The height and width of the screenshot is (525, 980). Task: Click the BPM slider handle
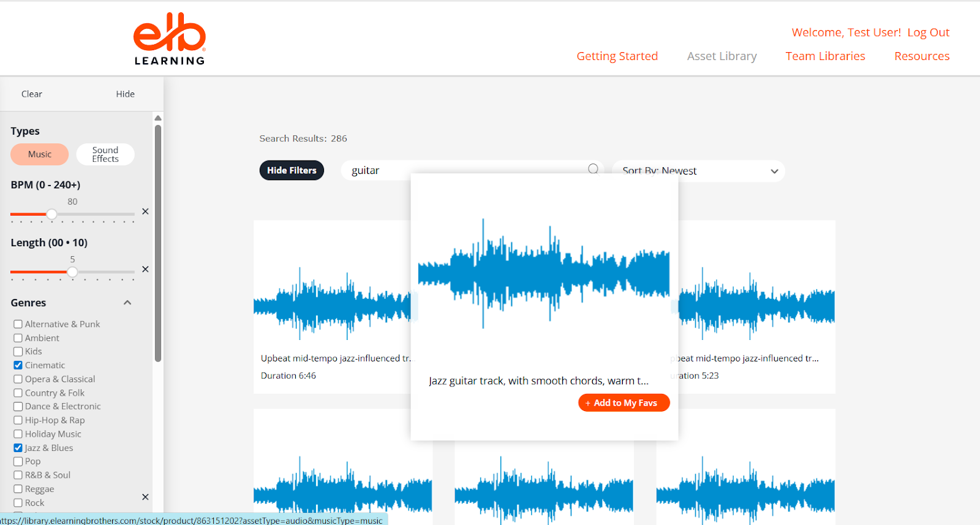point(52,214)
